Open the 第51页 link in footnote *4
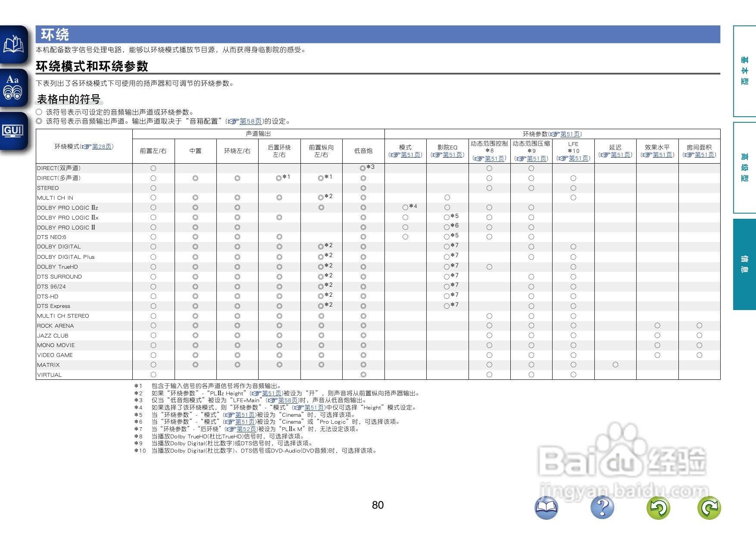 (314, 408)
